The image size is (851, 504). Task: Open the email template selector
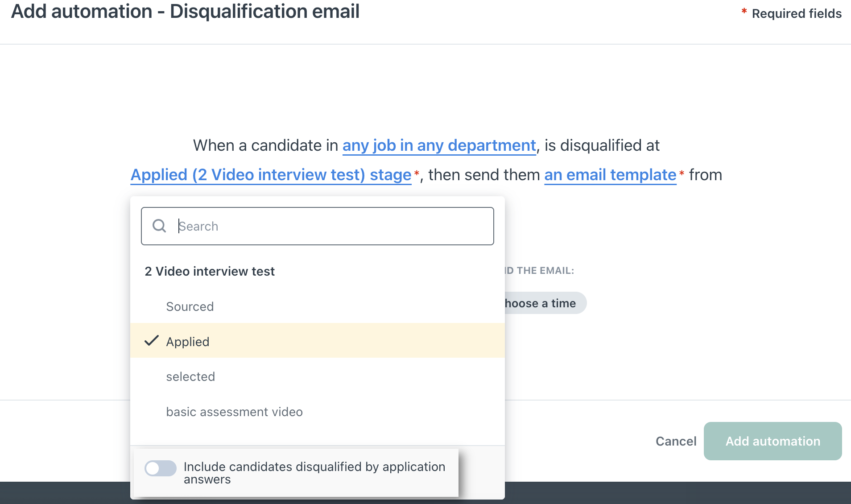[x=610, y=175]
